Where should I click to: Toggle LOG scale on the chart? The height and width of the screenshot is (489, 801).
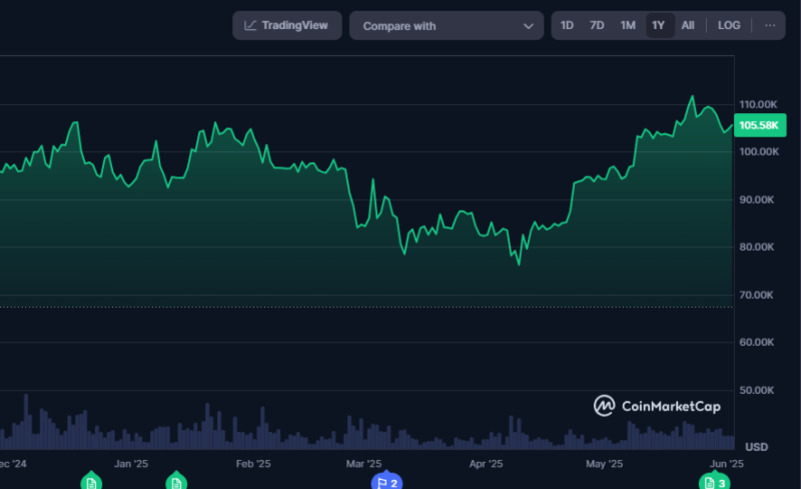(x=729, y=25)
